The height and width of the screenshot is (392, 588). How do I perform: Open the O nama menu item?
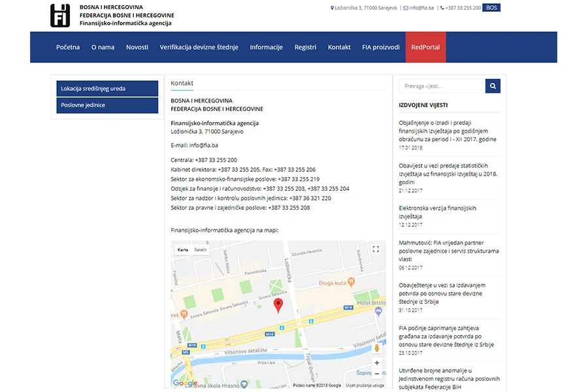click(x=103, y=47)
